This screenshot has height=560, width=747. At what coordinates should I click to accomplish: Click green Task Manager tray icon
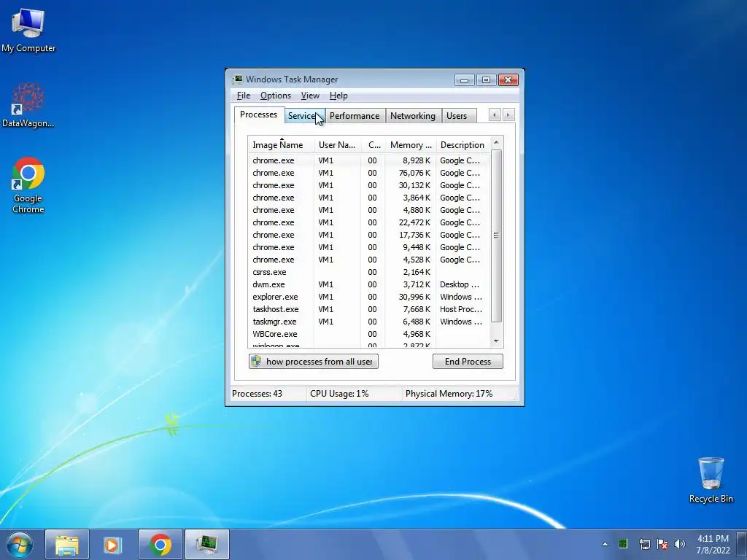[623, 544]
